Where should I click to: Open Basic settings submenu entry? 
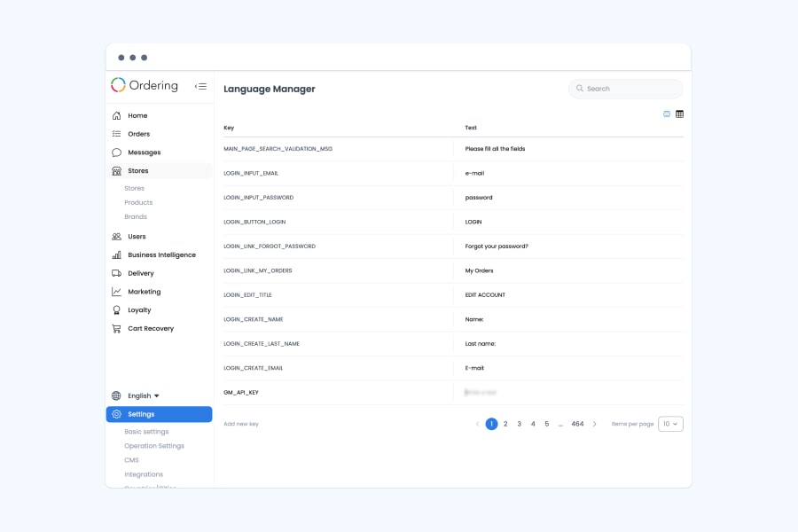tap(146, 431)
